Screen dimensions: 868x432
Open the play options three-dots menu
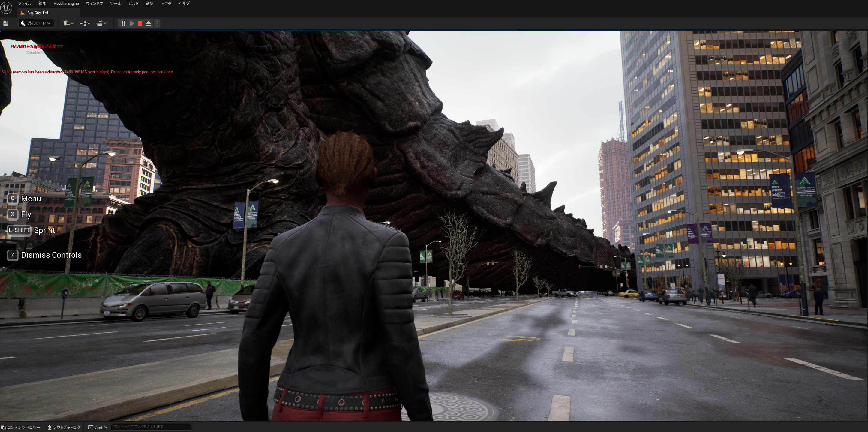[157, 23]
